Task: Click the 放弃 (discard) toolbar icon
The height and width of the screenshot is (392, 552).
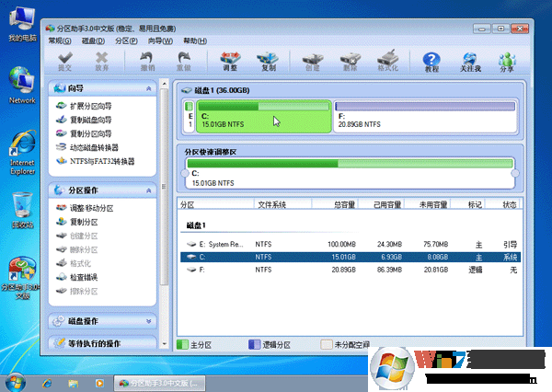Action: [102, 62]
